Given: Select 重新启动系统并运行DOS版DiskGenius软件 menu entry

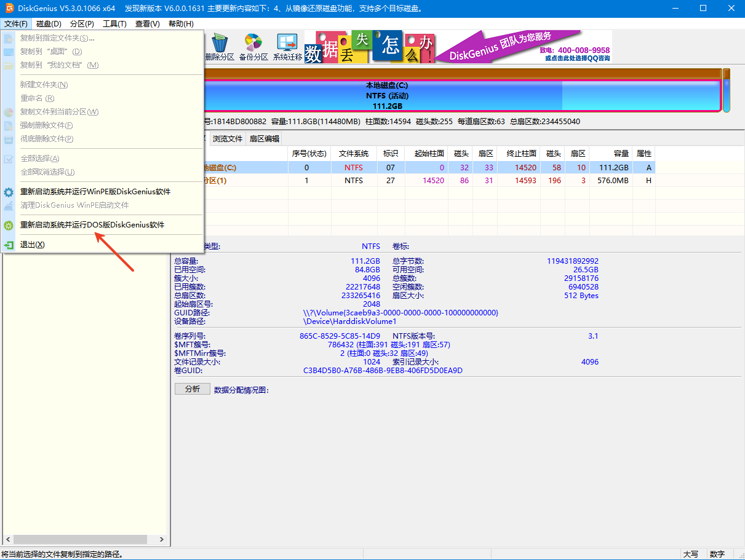Looking at the screenshot, I should click(92, 225).
